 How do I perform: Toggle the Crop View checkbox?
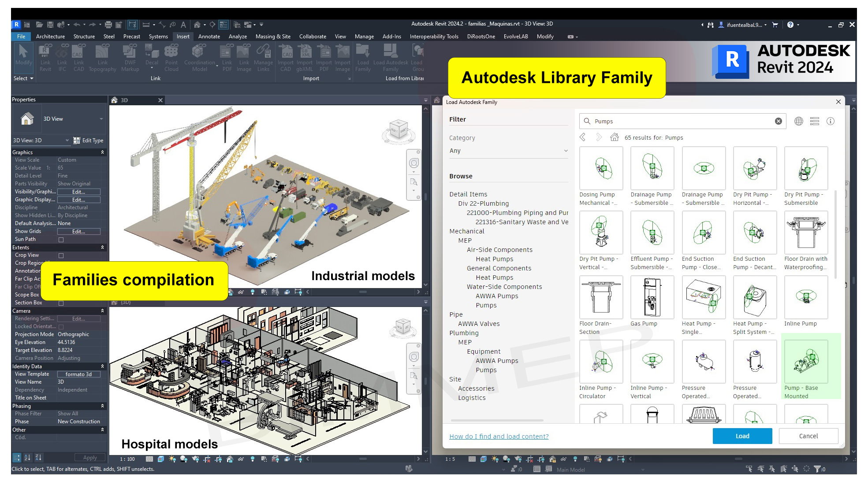point(61,255)
